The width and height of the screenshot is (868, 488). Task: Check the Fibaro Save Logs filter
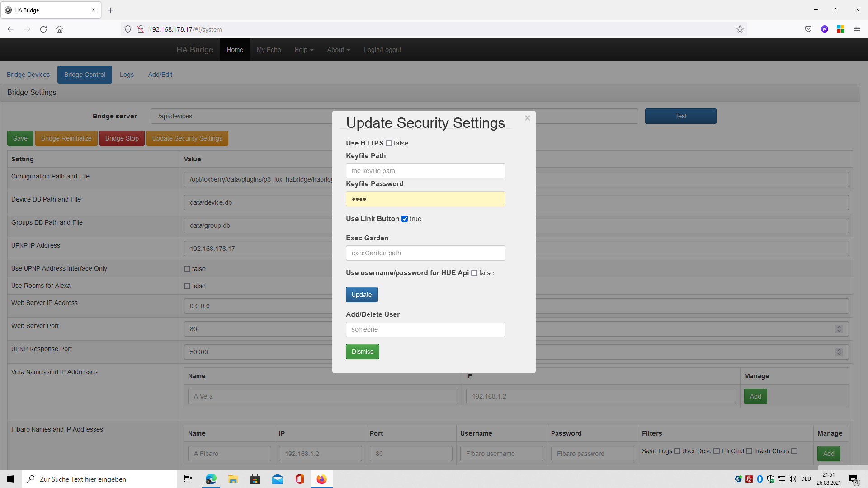point(677,451)
